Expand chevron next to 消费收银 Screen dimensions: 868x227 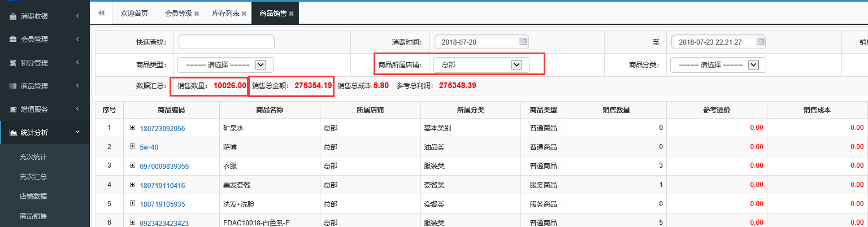click(77, 16)
